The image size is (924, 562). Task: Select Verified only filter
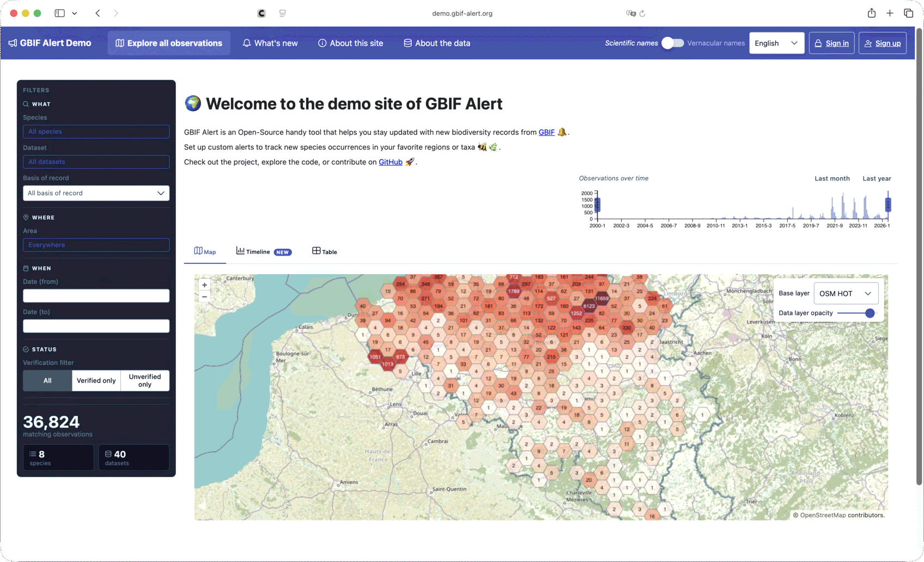point(96,380)
